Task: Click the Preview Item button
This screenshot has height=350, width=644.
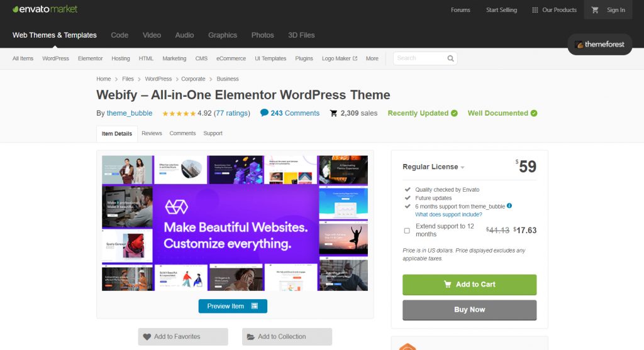Action: click(x=233, y=306)
